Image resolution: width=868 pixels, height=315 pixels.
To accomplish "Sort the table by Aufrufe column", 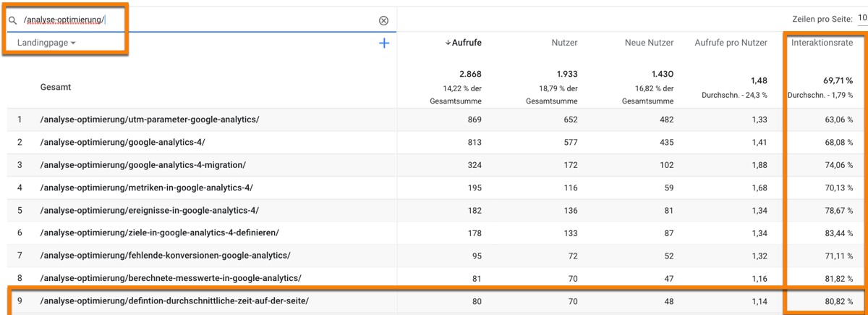I will pos(463,43).
